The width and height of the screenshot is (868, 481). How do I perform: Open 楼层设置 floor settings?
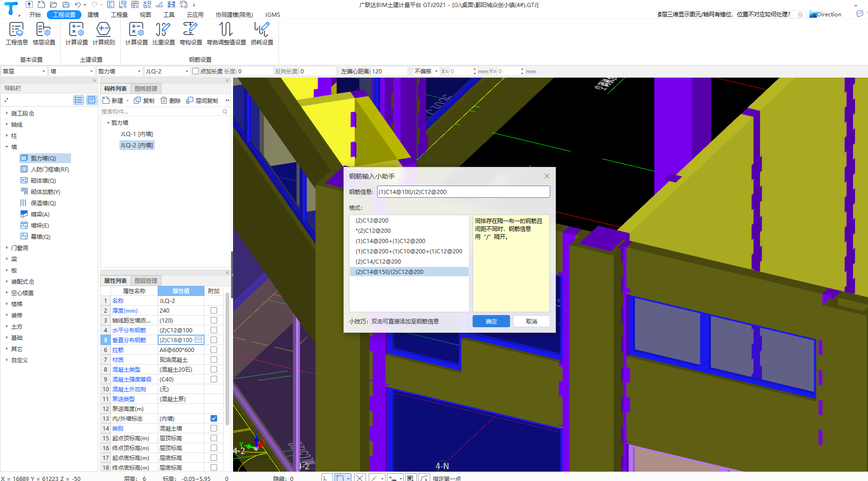[x=44, y=34]
